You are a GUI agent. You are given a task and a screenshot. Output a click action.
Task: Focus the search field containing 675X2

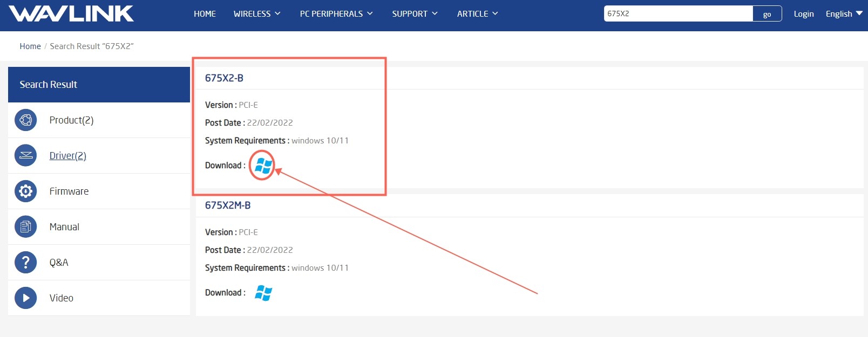tap(677, 14)
